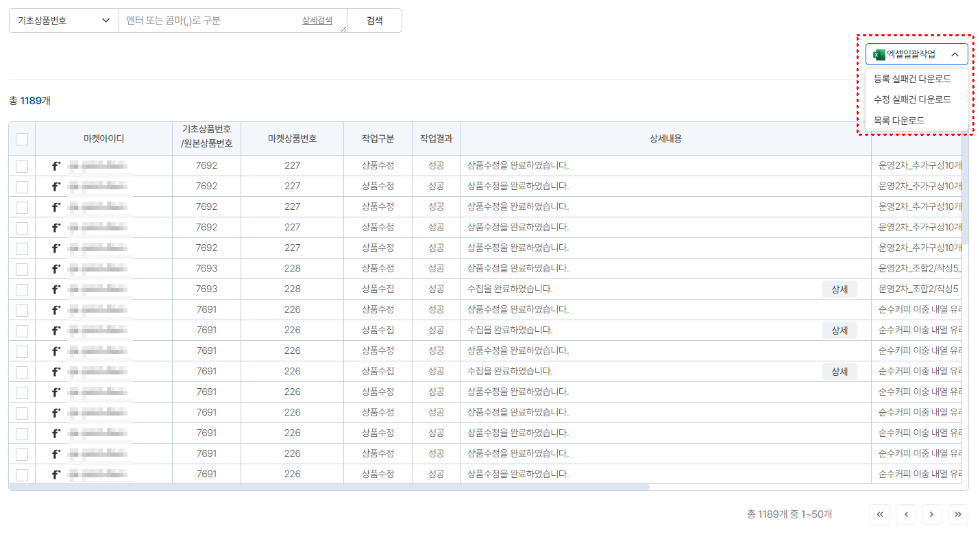Toggle the select-all checkbox in table header
This screenshot has height=539, width=980.
(22, 139)
